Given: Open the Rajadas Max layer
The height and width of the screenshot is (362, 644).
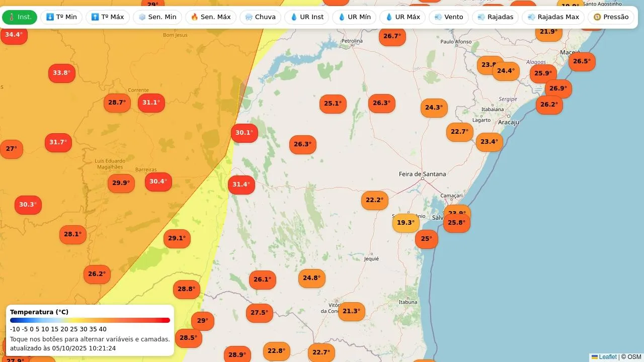Looking at the screenshot, I should [553, 17].
